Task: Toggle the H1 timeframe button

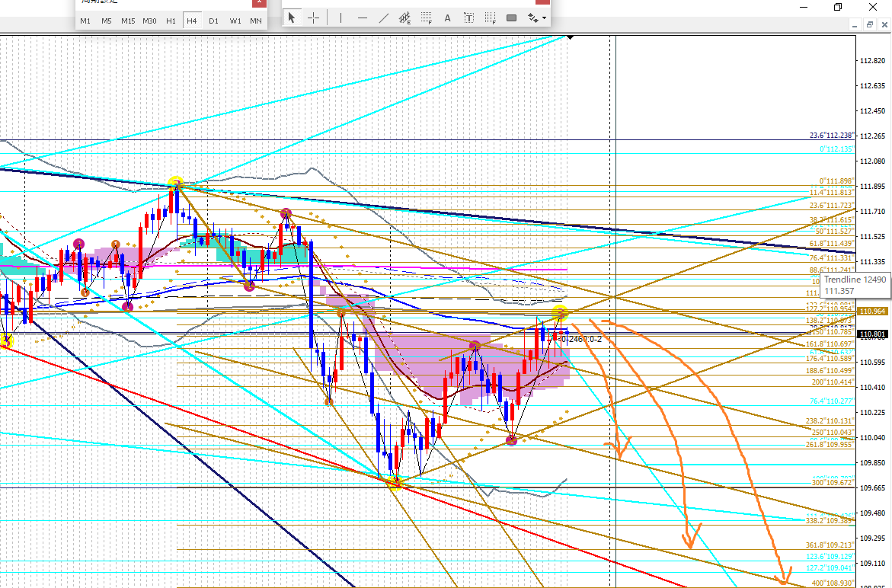Action: click(171, 21)
